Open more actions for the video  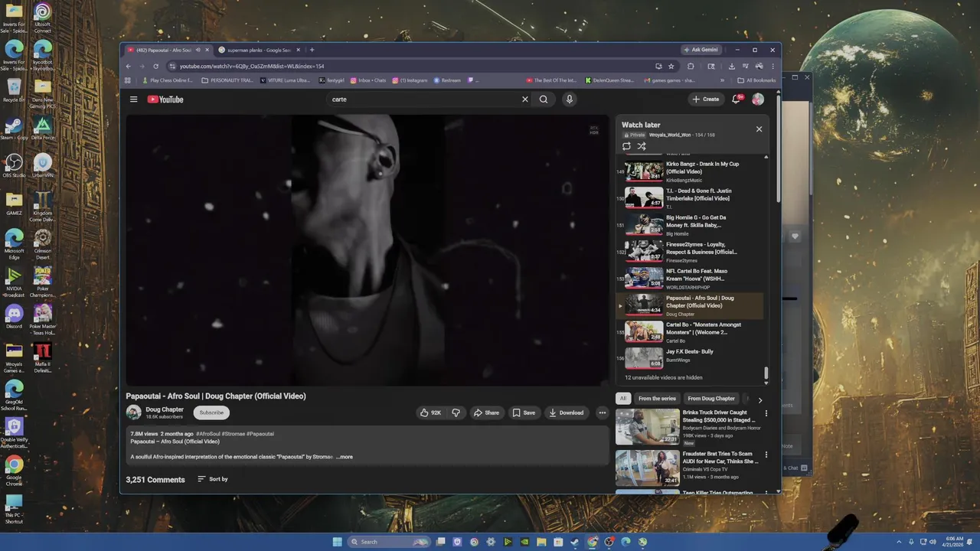click(603, 412)
